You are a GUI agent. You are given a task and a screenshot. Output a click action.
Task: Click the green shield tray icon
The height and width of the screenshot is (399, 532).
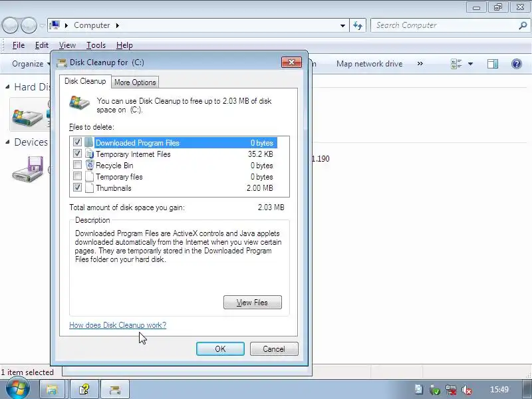[x=435, y=390]
